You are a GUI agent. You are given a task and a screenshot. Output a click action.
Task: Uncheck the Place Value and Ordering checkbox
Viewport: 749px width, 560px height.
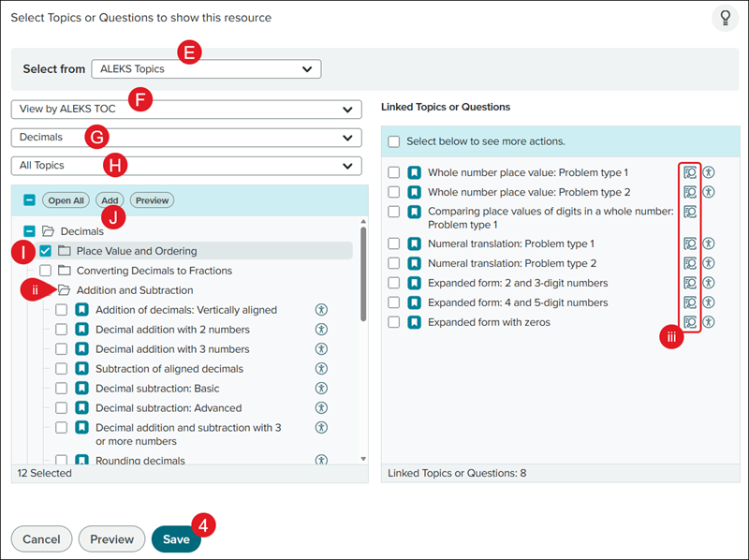pyautogui.click(x=46, y=251)
